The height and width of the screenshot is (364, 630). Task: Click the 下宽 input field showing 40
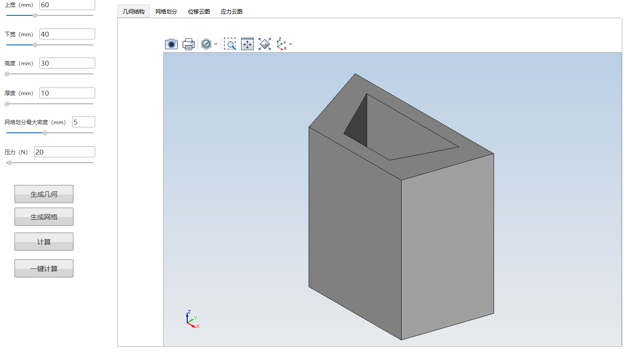(67, 34)
